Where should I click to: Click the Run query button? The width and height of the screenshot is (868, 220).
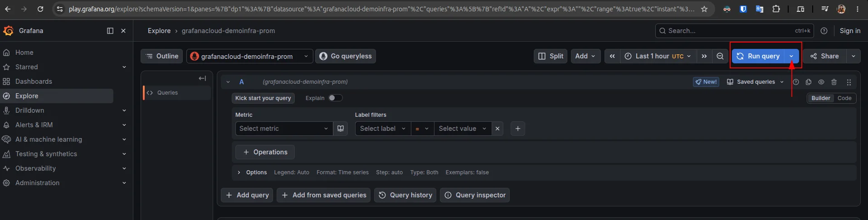758,56
